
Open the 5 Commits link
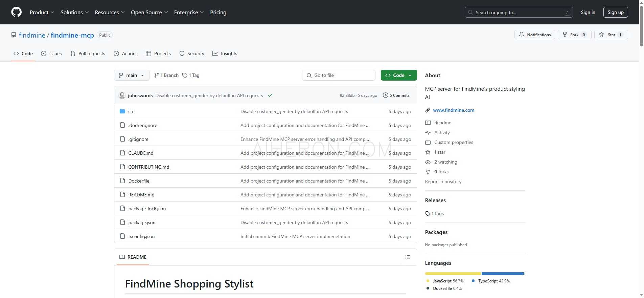(x=396, y=95)
